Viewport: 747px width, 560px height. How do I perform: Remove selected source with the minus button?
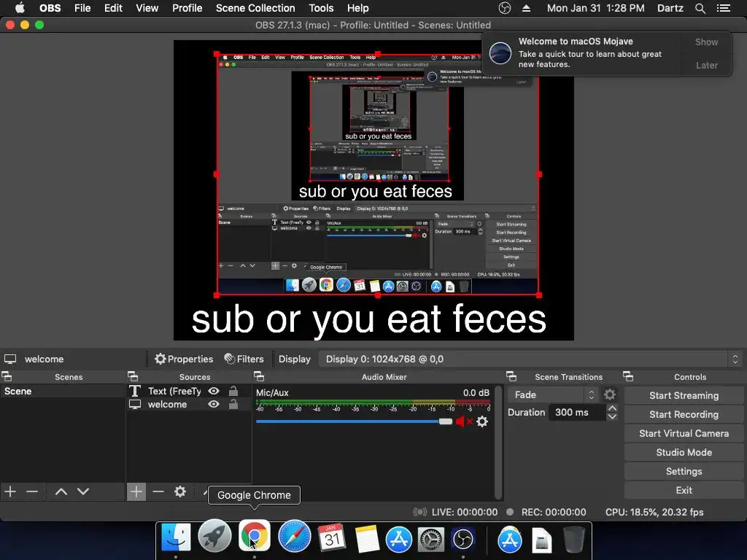point(158,491)
